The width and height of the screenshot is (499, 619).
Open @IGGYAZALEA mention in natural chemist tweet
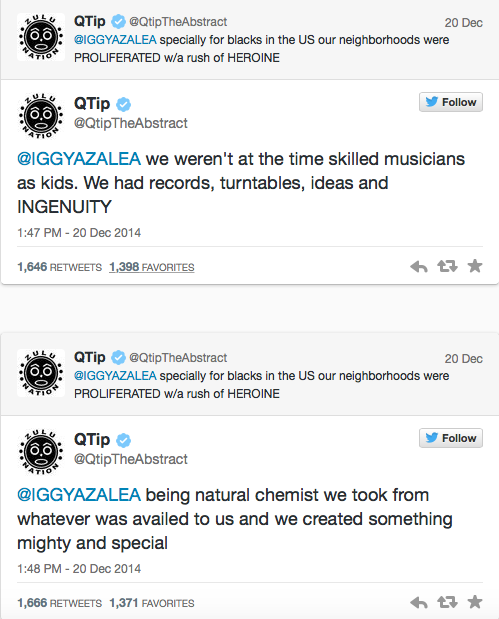click(x=79, y=495)
